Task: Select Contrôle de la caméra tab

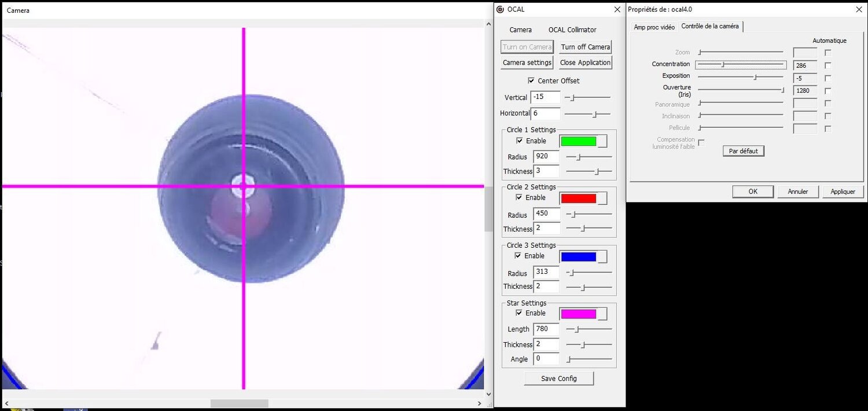Action: 710,26
